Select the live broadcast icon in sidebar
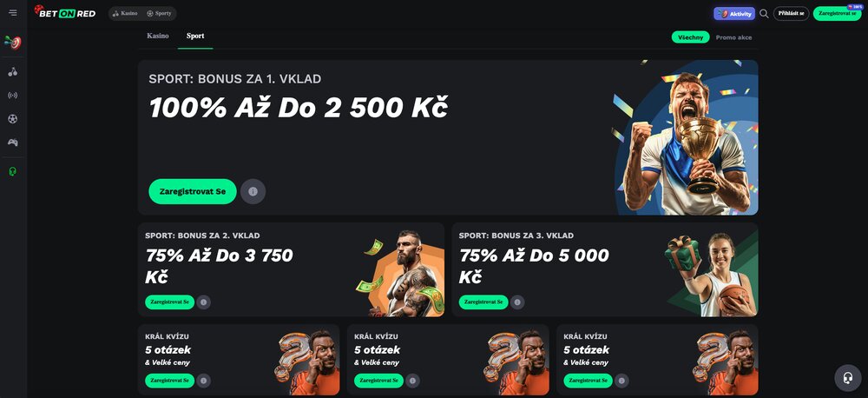This screenshot has height=398, width=868. [13, 96]
